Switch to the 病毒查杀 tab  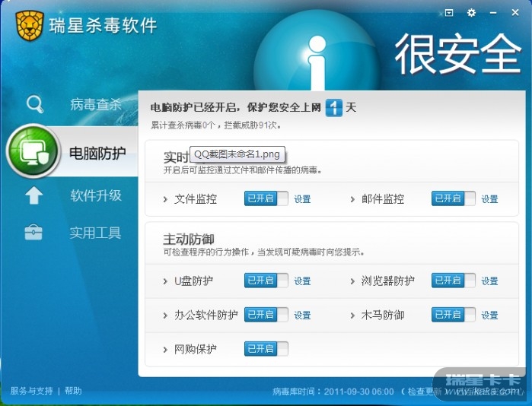point(96,104)
